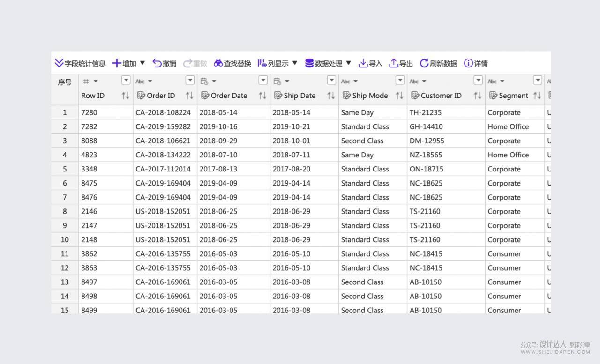Click the edit icon beside Ship Mode
The image size is (600, 364).
346,96
